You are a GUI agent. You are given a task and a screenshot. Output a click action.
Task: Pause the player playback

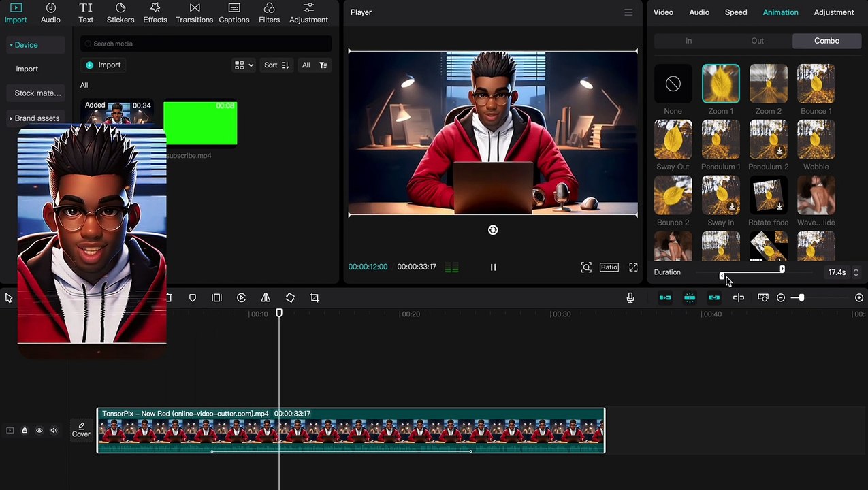[x=493, y=267]
